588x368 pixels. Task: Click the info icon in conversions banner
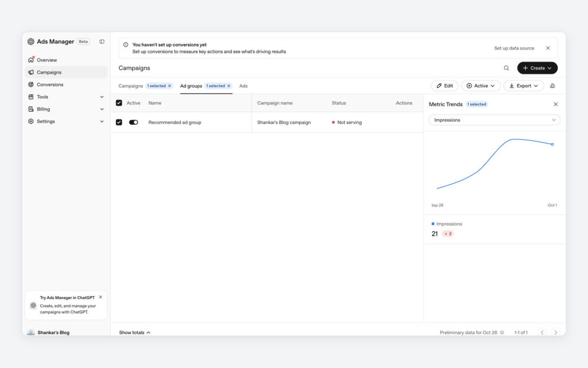126,45
